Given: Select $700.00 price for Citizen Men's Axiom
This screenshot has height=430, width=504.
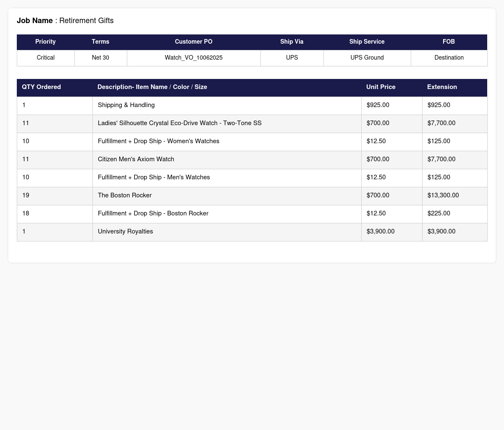Looking at the screenshot, I should tap(392, 160).
